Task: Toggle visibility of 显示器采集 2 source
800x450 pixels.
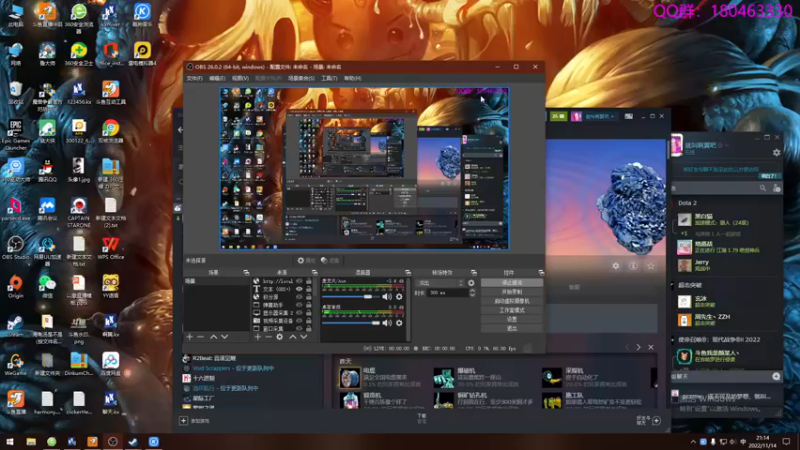Action: point(299,313)
